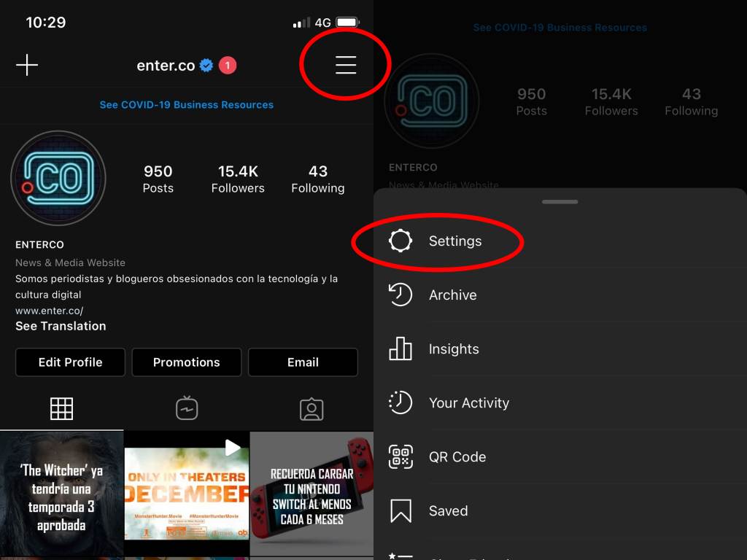Tap the battery indicator in status bar
Viewport: 747px width, 560px height.
[x=348, y=23]
